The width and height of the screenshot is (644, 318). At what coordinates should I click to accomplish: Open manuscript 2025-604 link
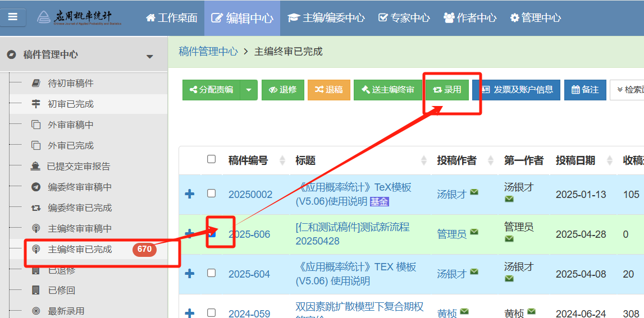(249, 274)
